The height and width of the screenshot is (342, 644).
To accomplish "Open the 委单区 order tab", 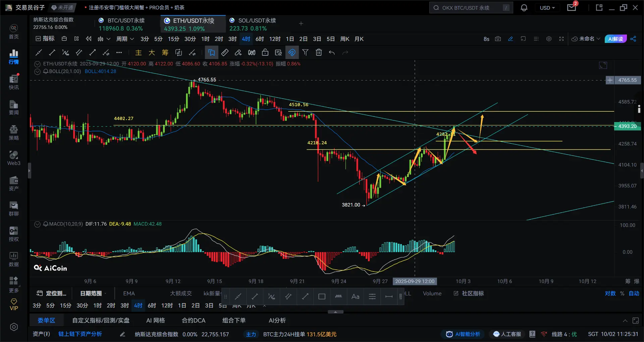I will click(46, 321).
